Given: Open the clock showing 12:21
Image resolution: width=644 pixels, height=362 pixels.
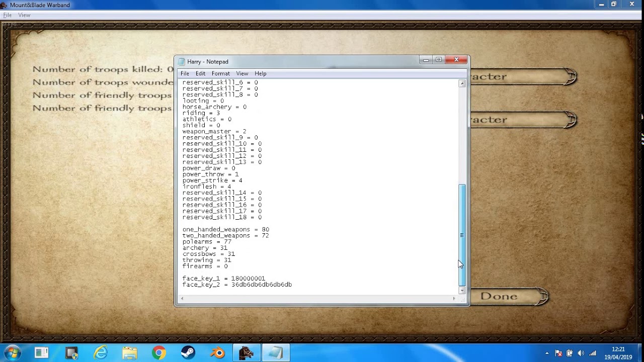Looking at the screenshot, I should point(618,353).
